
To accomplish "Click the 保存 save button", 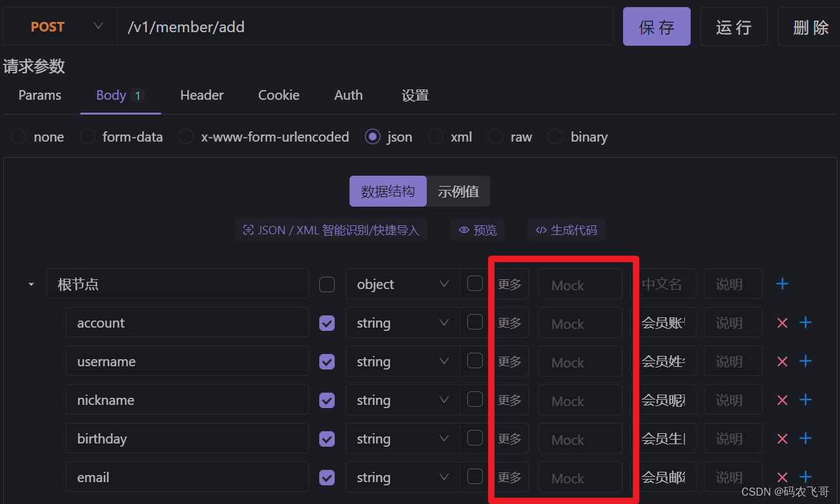I will [657, 26].
